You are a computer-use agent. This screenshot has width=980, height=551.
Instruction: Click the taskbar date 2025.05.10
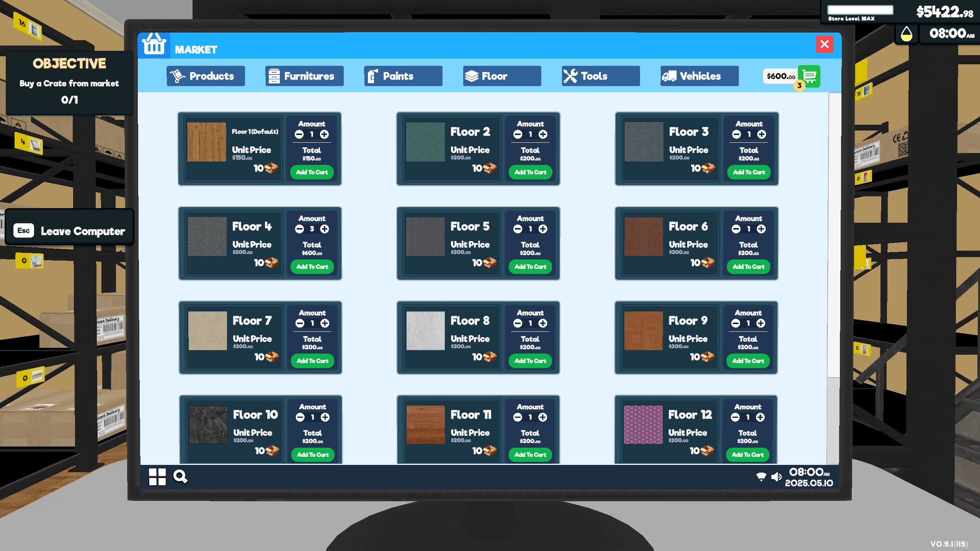point(809,483)
